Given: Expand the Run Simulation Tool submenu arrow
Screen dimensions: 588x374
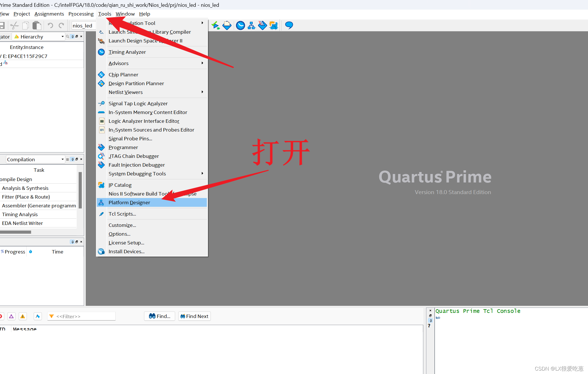Looking at the screenshot, I should [202, 23].
